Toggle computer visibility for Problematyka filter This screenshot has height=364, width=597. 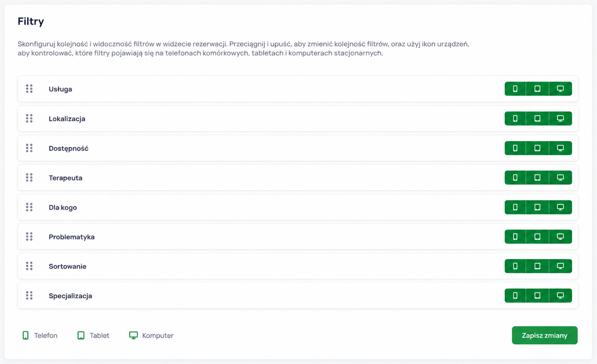pyautogui.click(x=561, y=236)
